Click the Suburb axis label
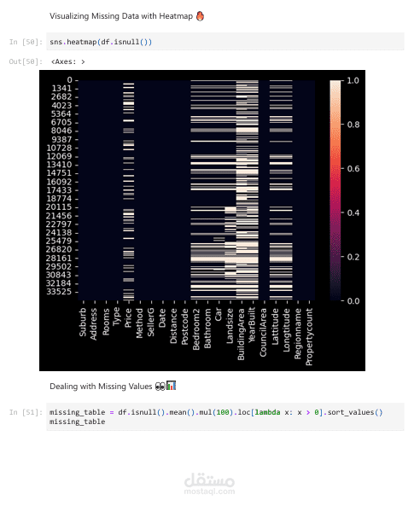Screen dimensions: 420x506 point(83,322)
